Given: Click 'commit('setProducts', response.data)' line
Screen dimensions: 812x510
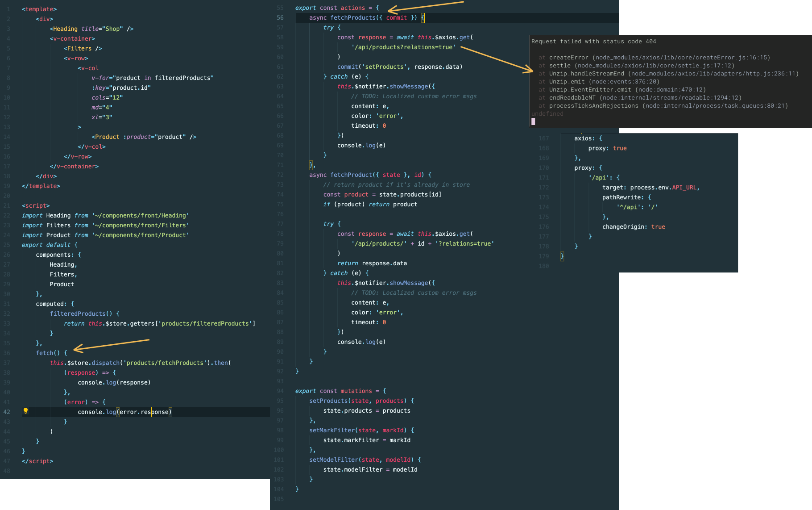Looking at the screenshot, I should [400, 67].
